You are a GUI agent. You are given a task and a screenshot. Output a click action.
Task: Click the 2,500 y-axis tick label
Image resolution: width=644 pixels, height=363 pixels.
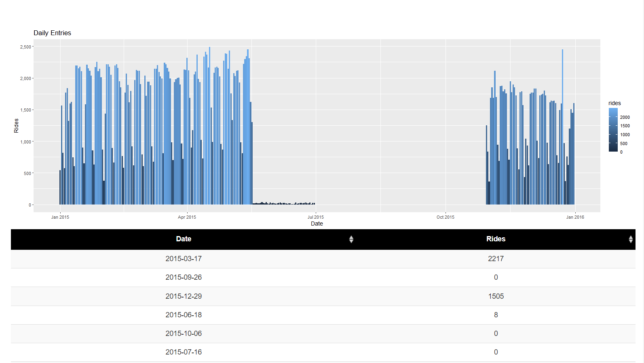click(25, 47)
